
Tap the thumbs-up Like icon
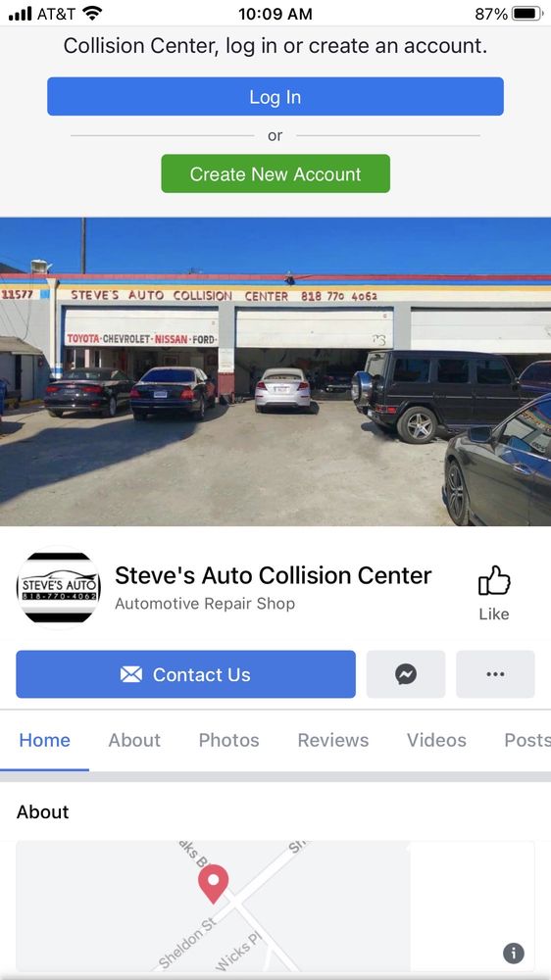(494, 580)
